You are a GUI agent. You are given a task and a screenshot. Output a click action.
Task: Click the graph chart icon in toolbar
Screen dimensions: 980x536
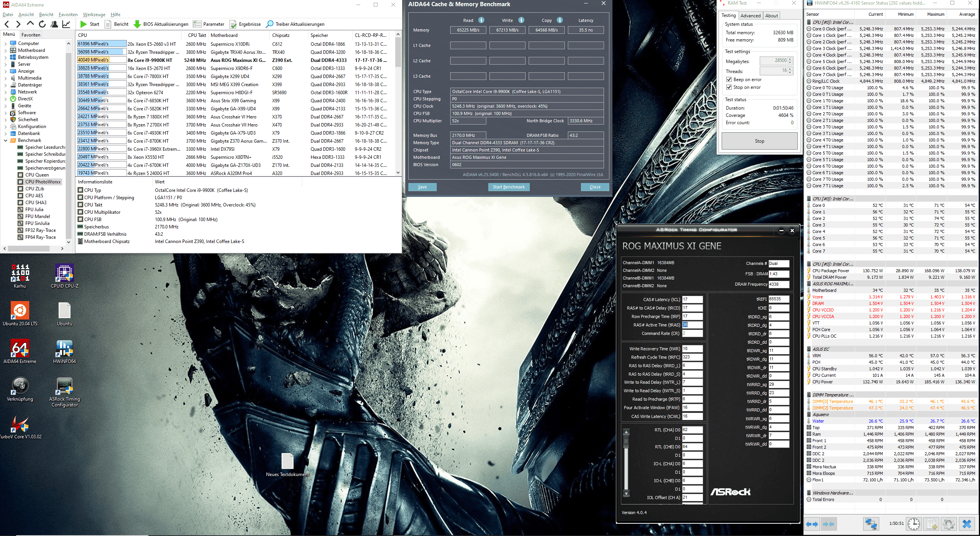pos(66,24)
